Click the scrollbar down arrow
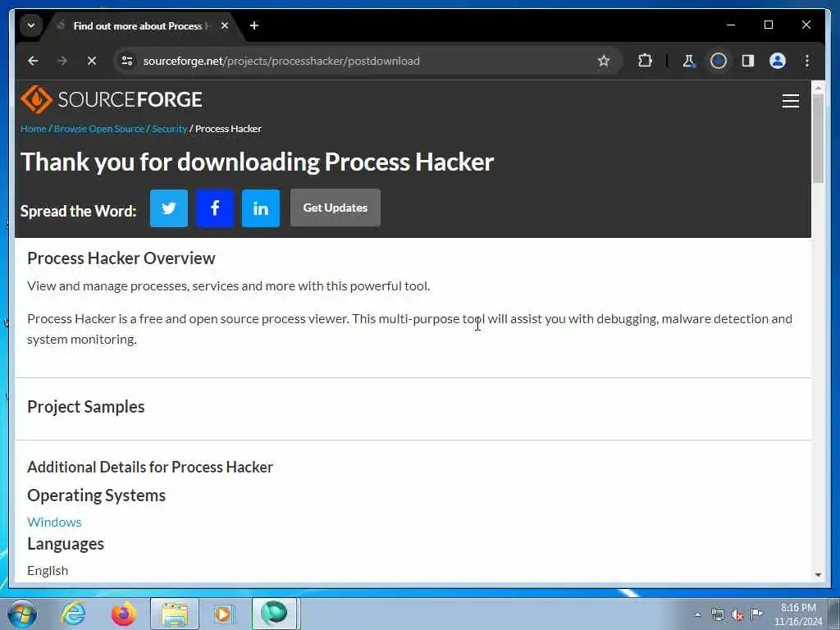 click(x=818, y=574)
